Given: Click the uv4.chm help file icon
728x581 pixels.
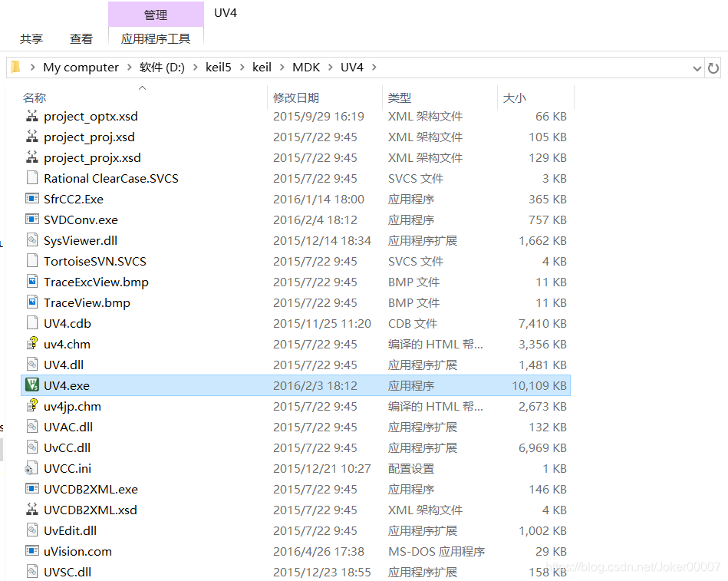Looking at the screenshot, I should tap(31, 344).
